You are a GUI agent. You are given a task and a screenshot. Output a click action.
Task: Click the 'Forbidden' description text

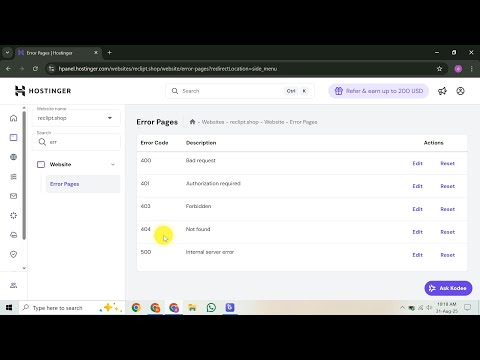(198, 206)
